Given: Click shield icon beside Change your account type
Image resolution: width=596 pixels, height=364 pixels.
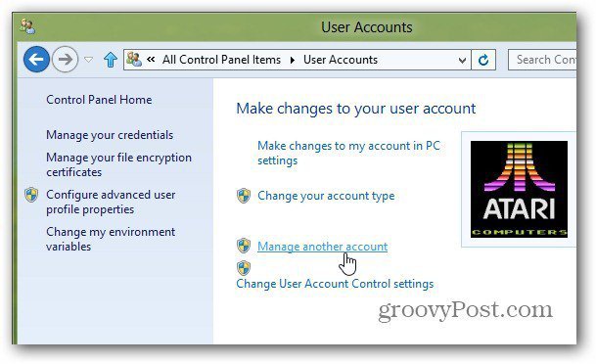Looking at the screenshot, I should click(244, 196).
